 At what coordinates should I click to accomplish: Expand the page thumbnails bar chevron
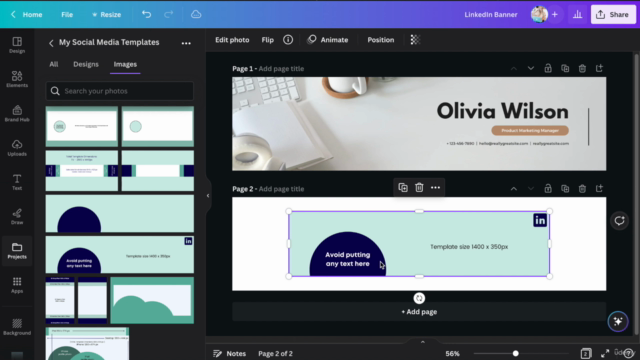(422, 342)
